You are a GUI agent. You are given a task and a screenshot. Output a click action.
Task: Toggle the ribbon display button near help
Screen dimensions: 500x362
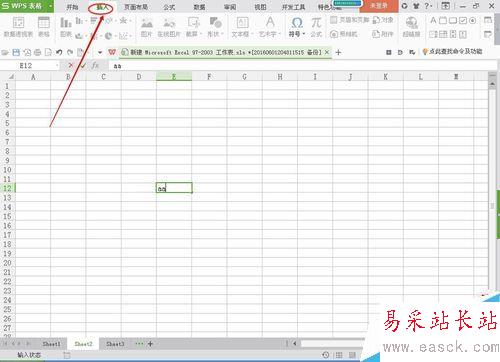coord(445,6)
